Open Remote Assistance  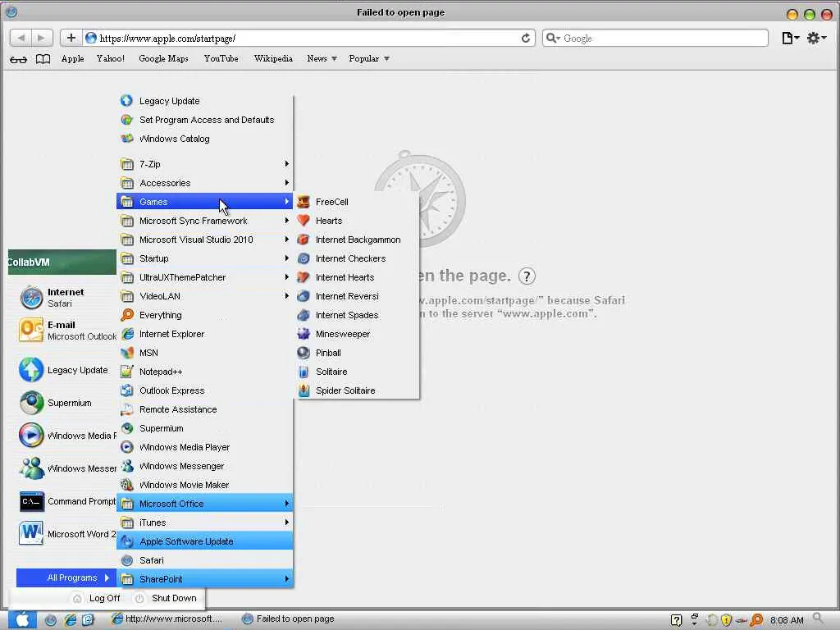(x=204, y=409)
